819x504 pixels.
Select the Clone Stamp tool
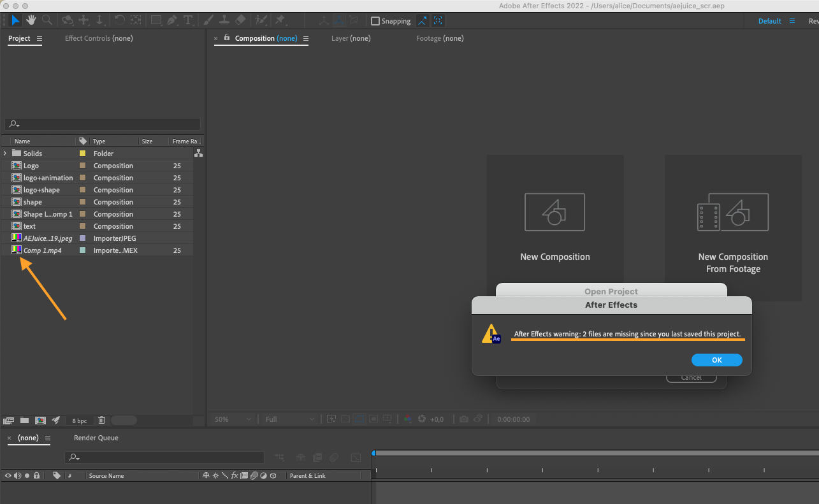click(224, 20)
